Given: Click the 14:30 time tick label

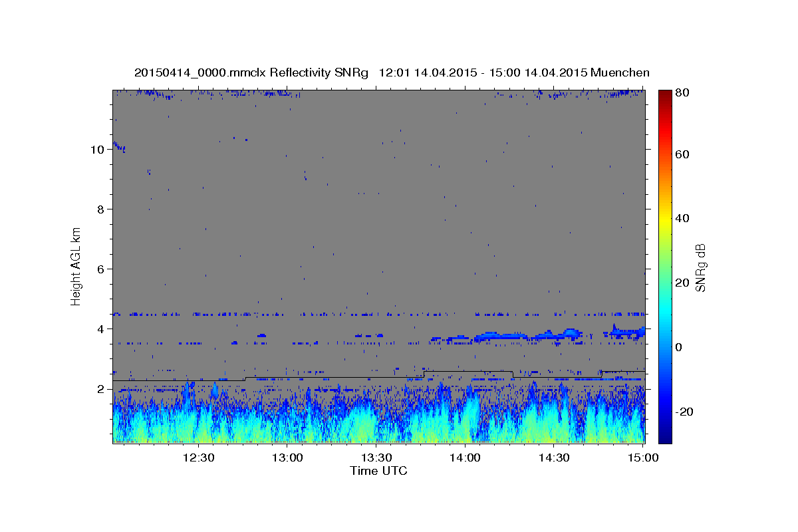Looking at the screenshot, I should click(x=553, y=458).
